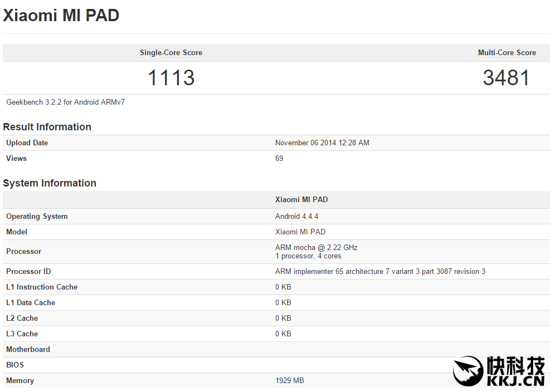The height and width of the screenshot is (392, 550).
Task: Click the "ARM mocha @ 2.22 GHz" value
Action: (316, 248)
